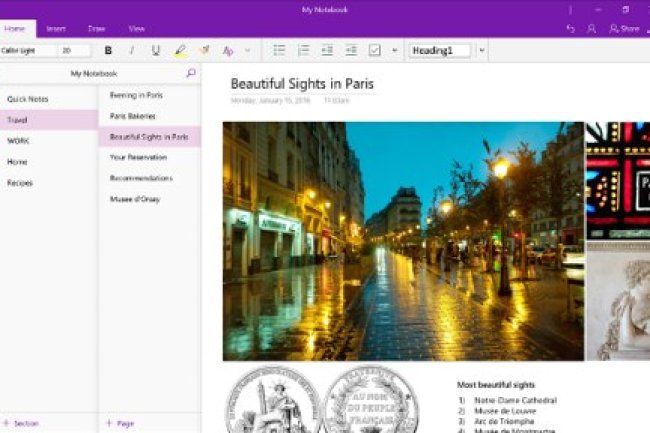
Task: Open the Evening in Paris page
Action: [x=150, y=95]
